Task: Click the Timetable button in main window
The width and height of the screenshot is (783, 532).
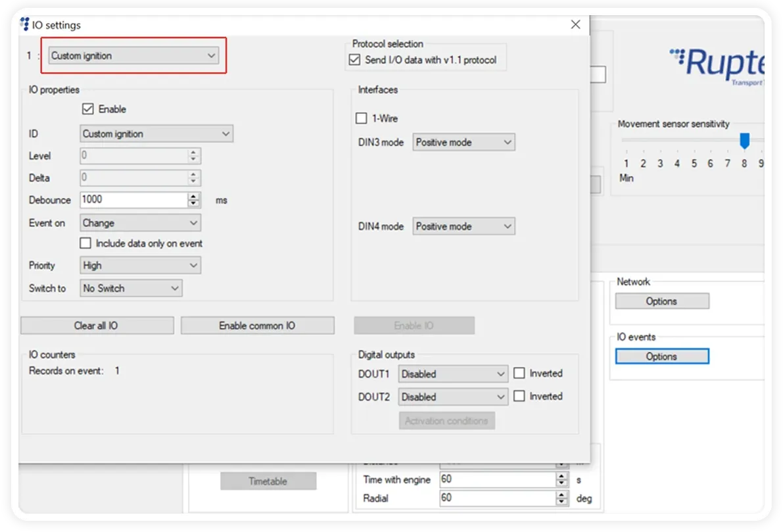Action: (268, 481)
